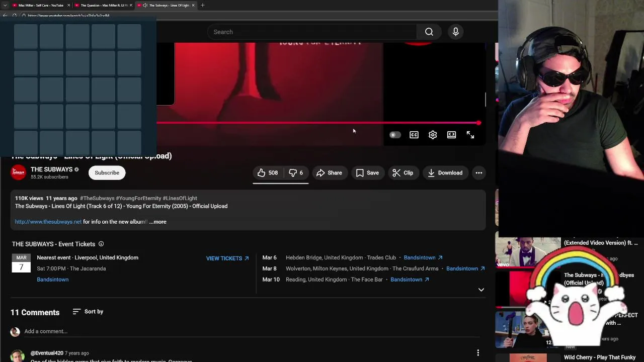Open the commenter avatar beside Add a comment
The width and height of the screenshot is (644, 362).
(15, 331)
